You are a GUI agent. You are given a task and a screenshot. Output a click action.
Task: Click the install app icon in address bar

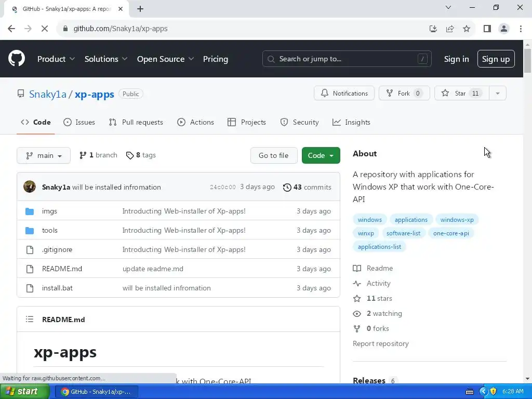[433, 29]
